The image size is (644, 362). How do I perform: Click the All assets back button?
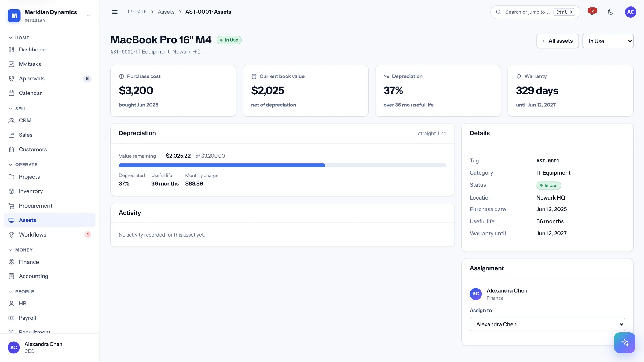557,41
